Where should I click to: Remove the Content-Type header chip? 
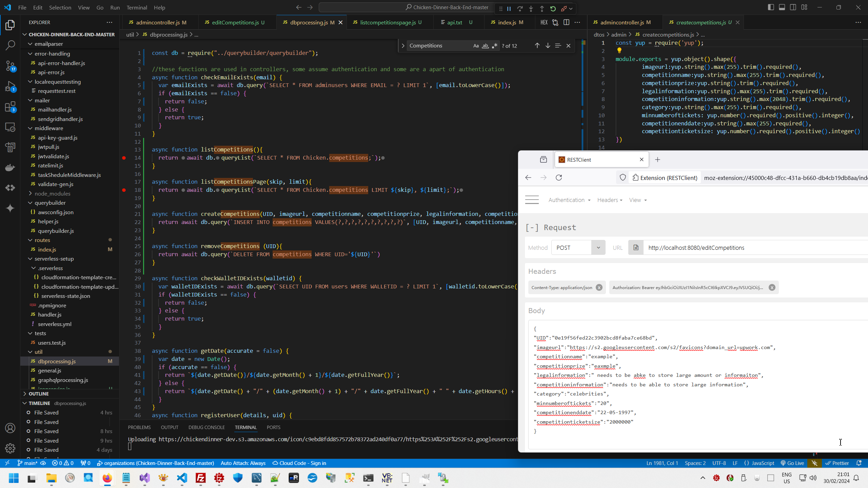click(x=599, y=288)
